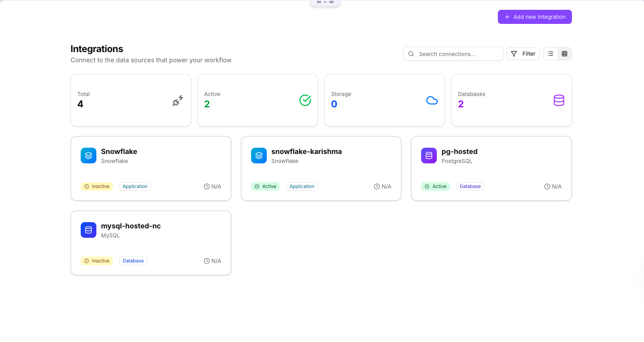644x342 pixels.
Task: Click the Active badge on pg-hosted card
Action: click(x=436, y=186)
